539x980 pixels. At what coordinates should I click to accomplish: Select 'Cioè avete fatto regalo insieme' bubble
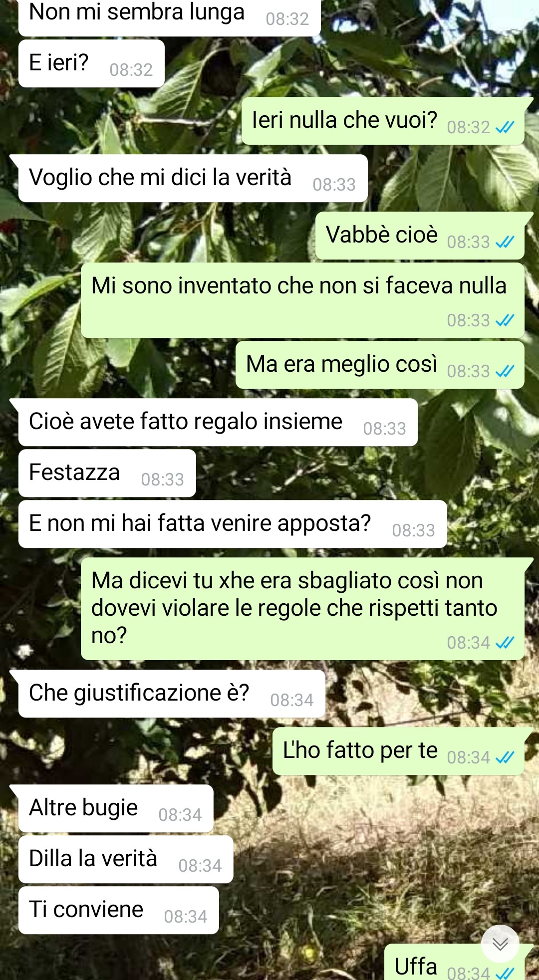(218, 422)
